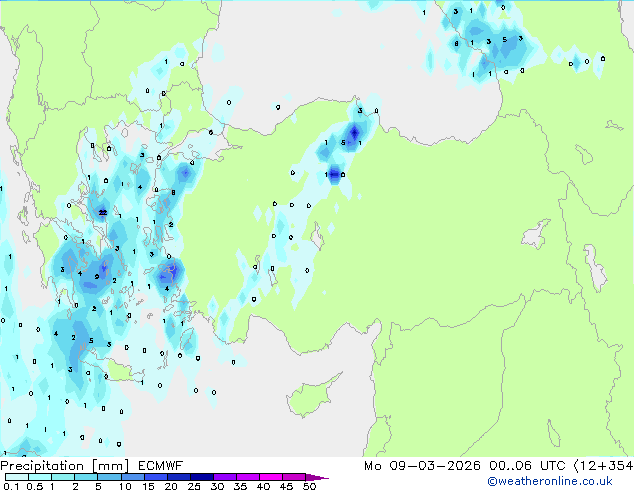Pick the 20–25 mm legend color
Screen dimensions: 634x490
(178, 477)
